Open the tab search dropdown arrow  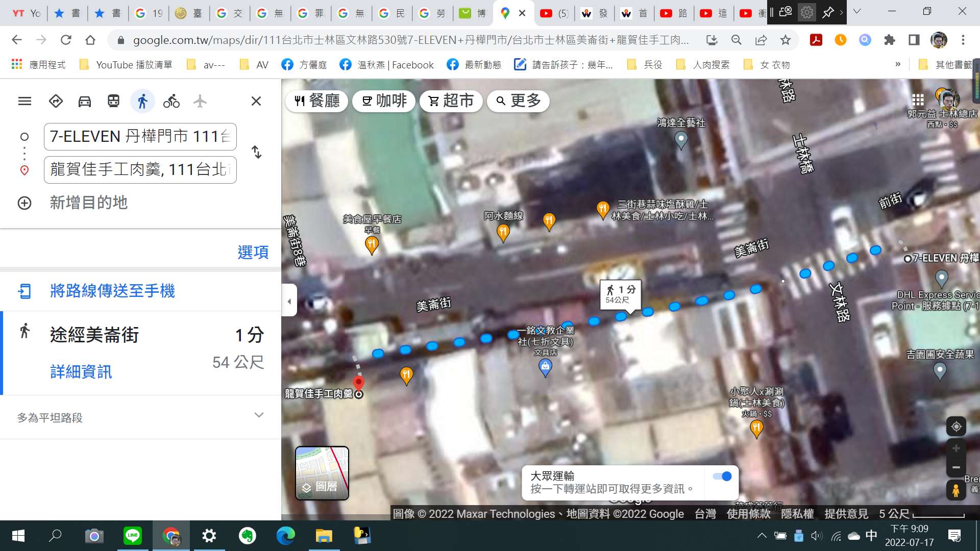click(857, 11)
